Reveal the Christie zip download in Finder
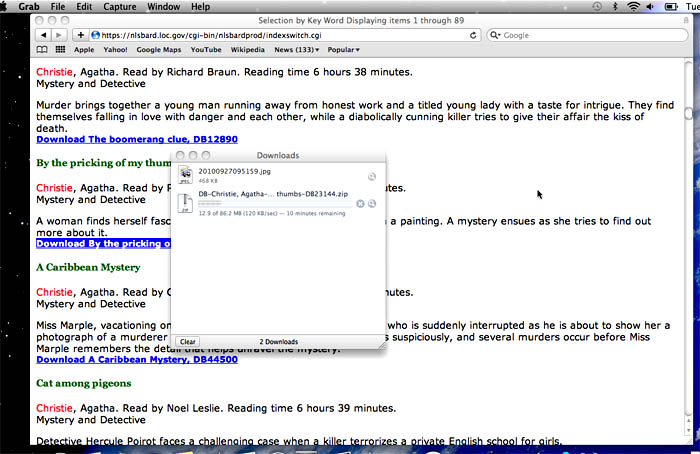Image resolution: width=700 pixels, height=454 pixels. pos(371,204)
